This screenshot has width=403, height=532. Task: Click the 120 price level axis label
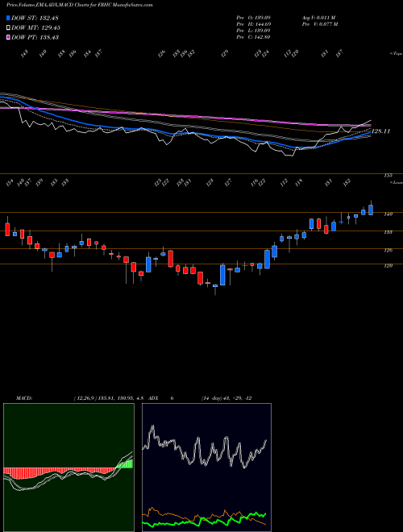click(388, 266)
